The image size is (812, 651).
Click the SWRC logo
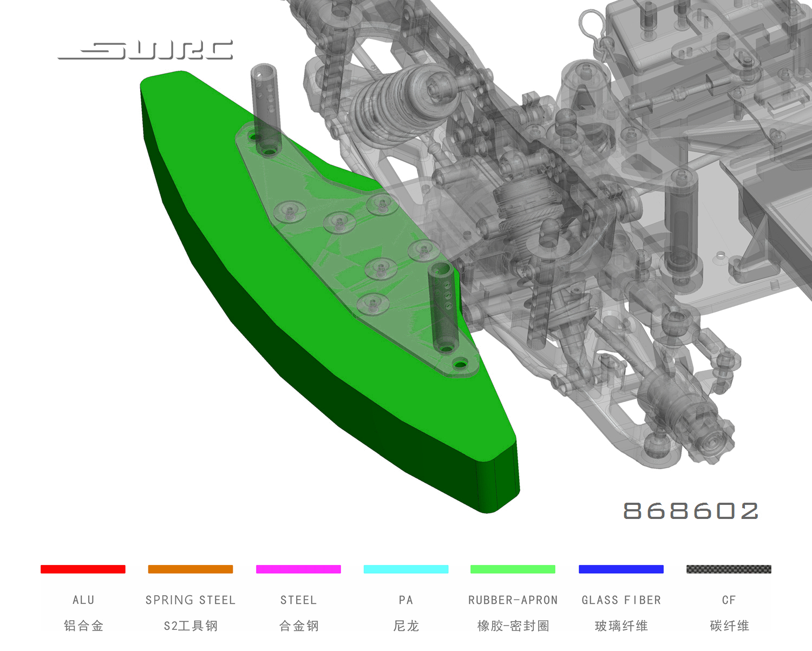pos(146,50)
